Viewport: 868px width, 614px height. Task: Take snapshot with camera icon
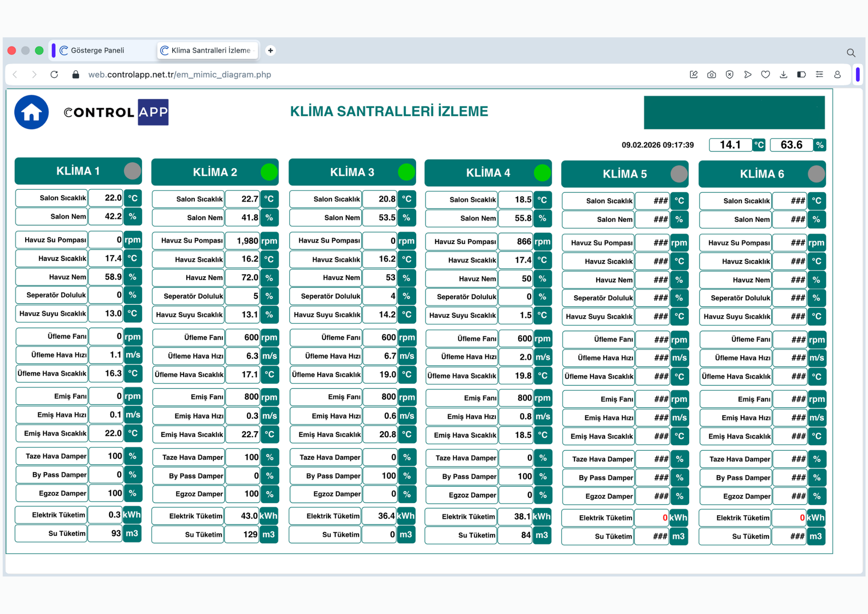(711, 75)
